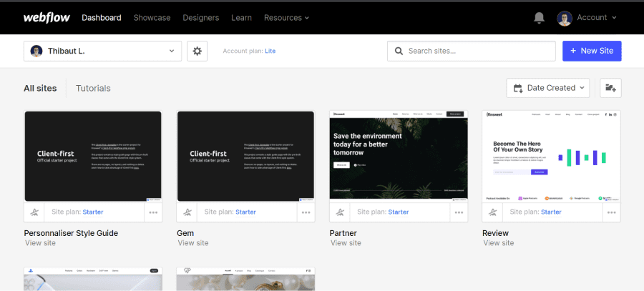Screen dimensions: 644x291
Task: Click the New Site button
Action: (x=592, y=51)
